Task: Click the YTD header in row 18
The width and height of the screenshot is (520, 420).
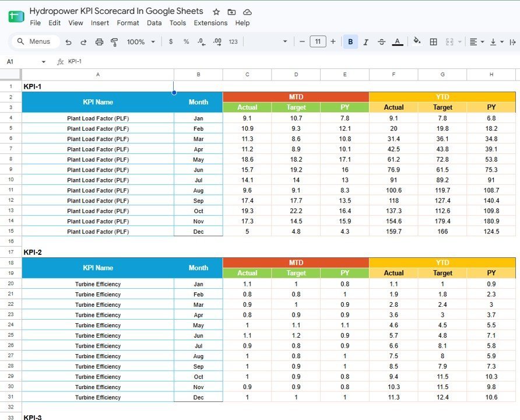Action: pyautogui.click(x=442, y=262)
